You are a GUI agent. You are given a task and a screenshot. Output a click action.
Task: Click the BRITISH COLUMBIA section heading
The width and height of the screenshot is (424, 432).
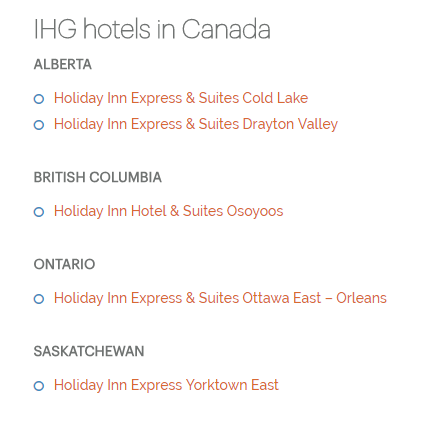98,177
